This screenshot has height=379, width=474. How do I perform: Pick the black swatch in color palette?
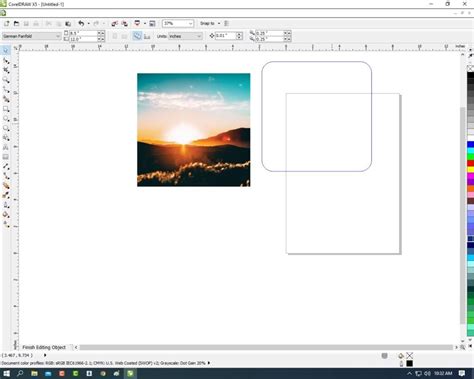(x=470, y=76)
